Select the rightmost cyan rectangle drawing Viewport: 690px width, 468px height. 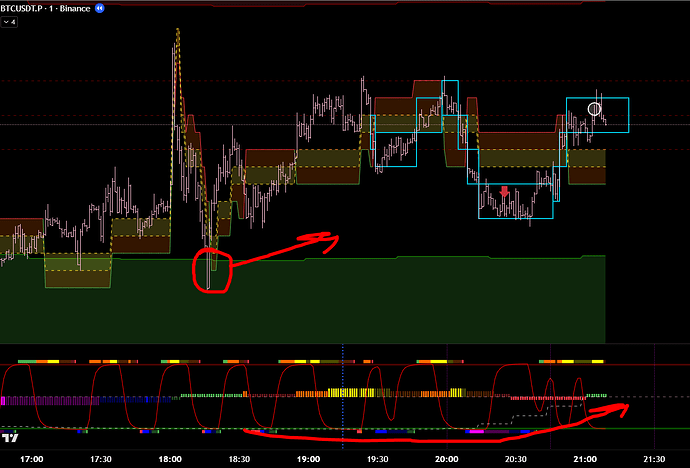point(627,115)
